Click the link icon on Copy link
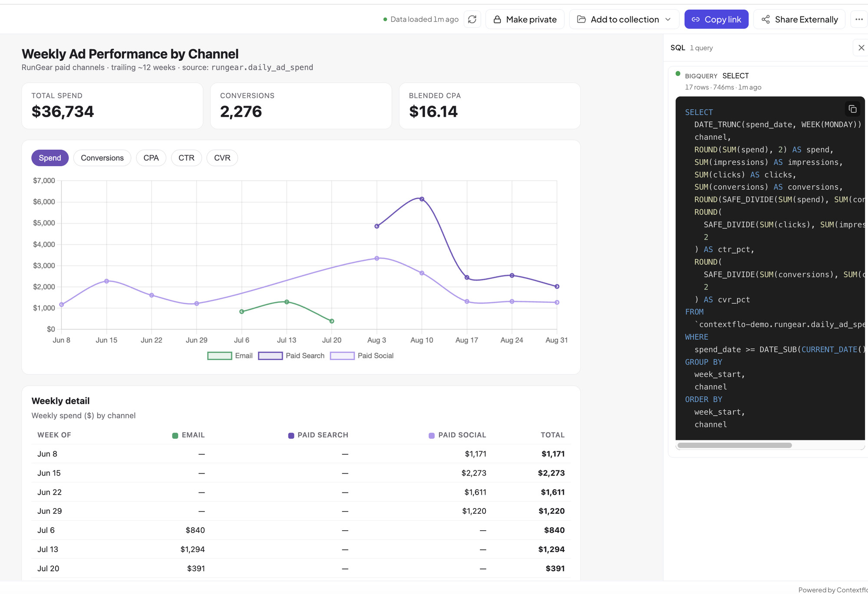 click(696, 20)
